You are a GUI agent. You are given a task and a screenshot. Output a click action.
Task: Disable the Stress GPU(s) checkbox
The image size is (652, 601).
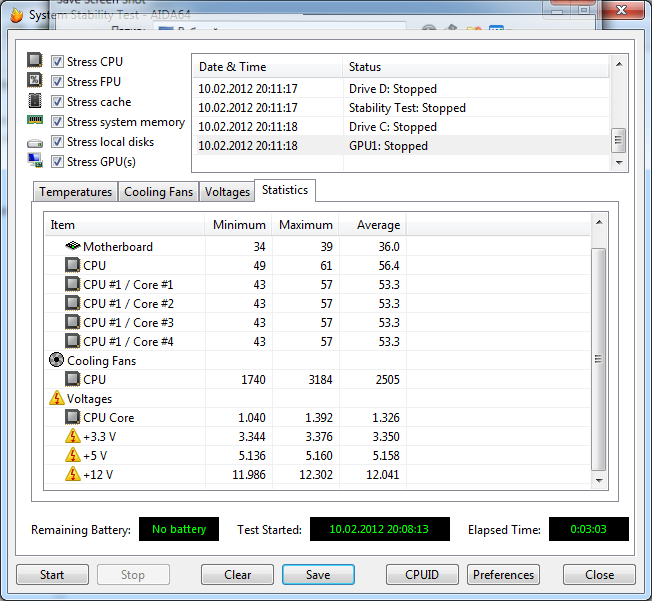click(x=57, y=161)
